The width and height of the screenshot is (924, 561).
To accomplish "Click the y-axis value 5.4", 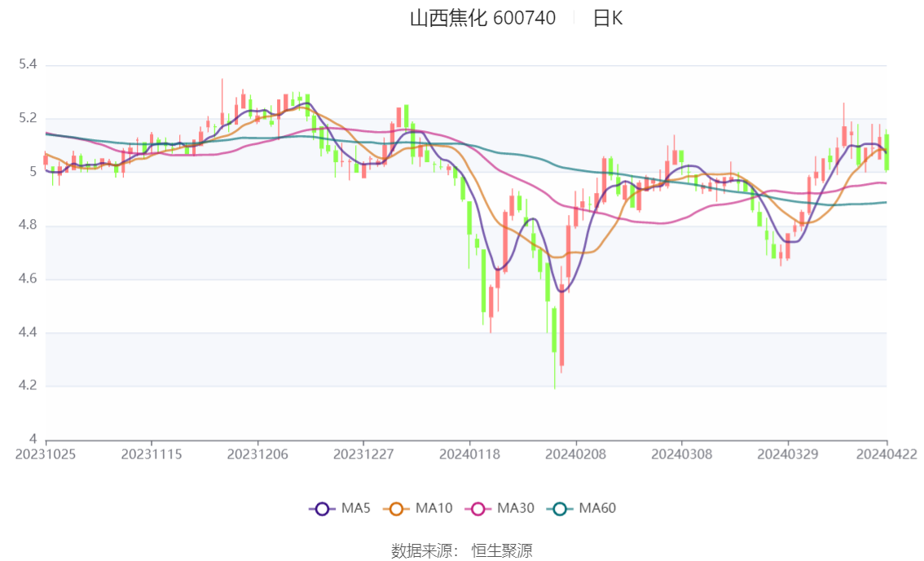I will [28, 64].
